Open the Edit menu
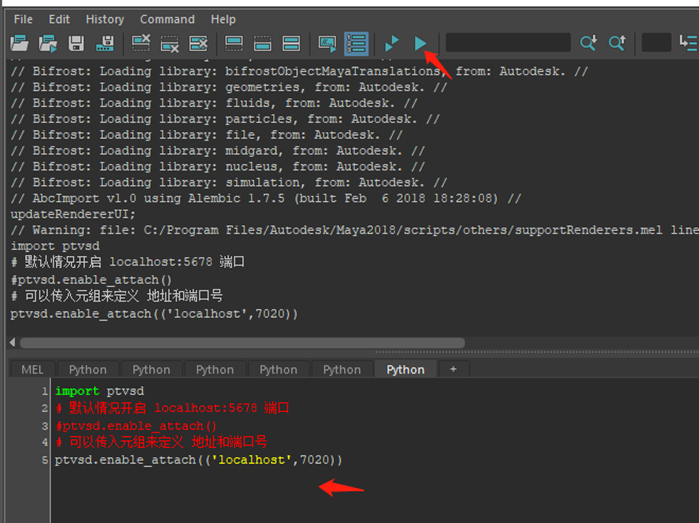Screen dimensions: 699x523 click(x=59, y=19)
